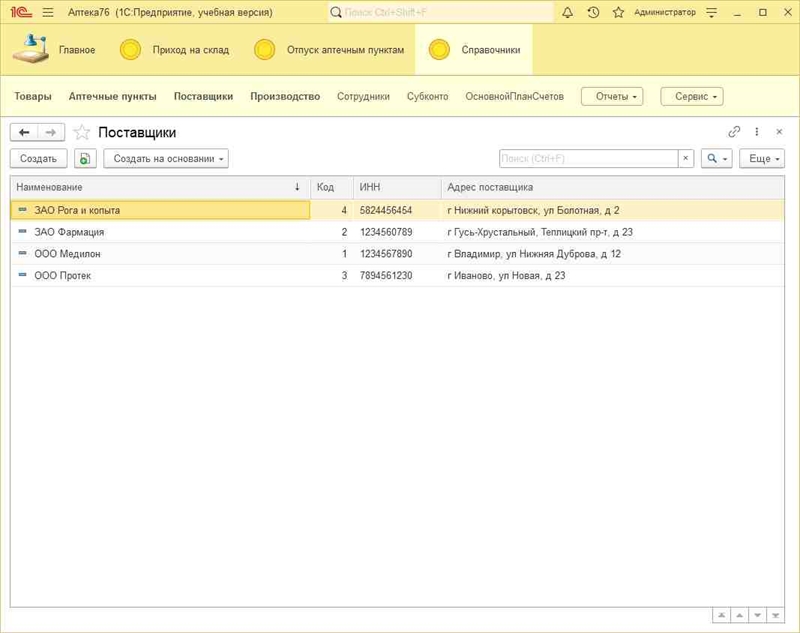
Task: Open the 1C main menu hamburger icon
Action: 48,12
